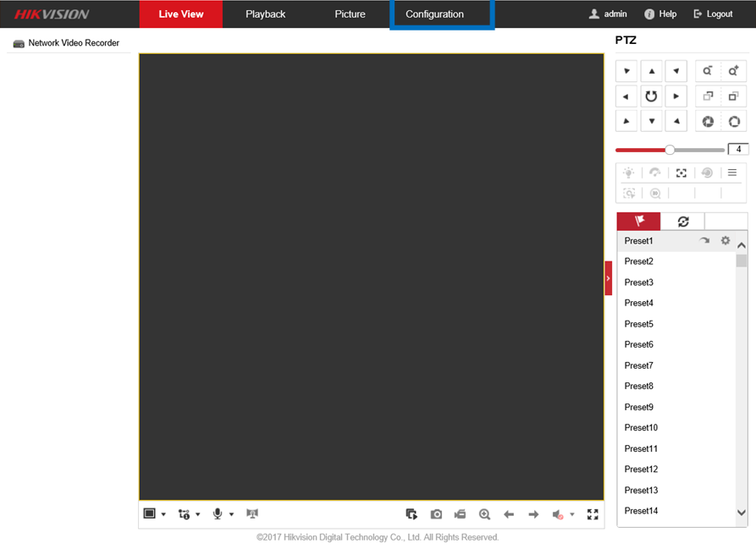
Task: Click the PTZ speed slider handle
Action: click(x=670, y=150)
